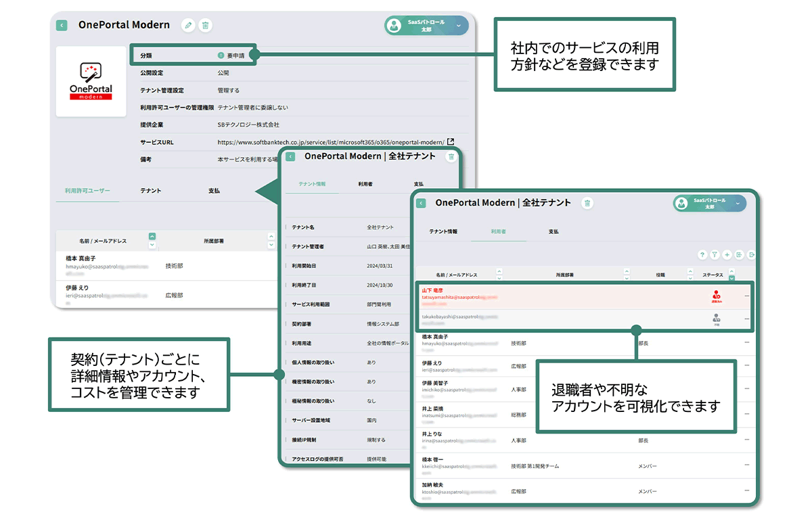Click the back arrow in the tenant users window

click(x=421, y=203)
